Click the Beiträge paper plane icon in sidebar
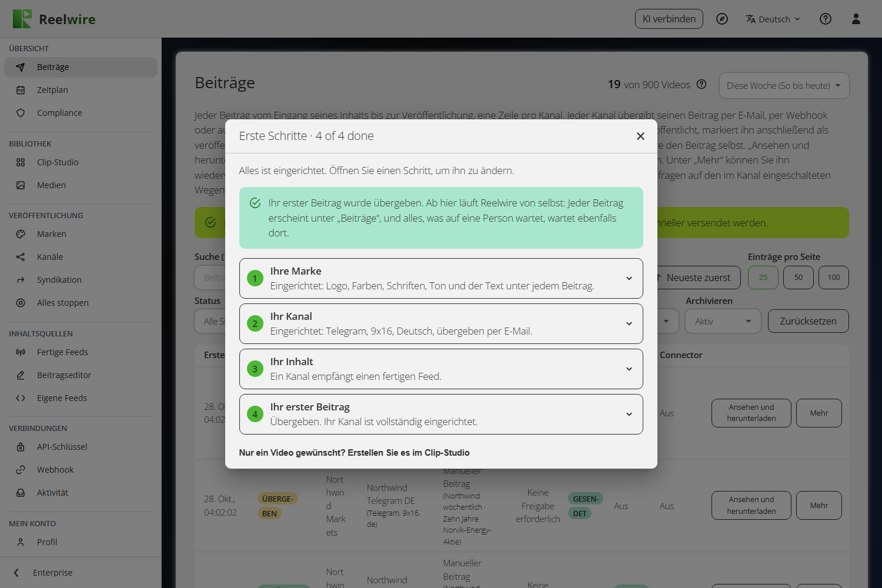This screenshot has height=588, width=882. [x=21, y=67]
